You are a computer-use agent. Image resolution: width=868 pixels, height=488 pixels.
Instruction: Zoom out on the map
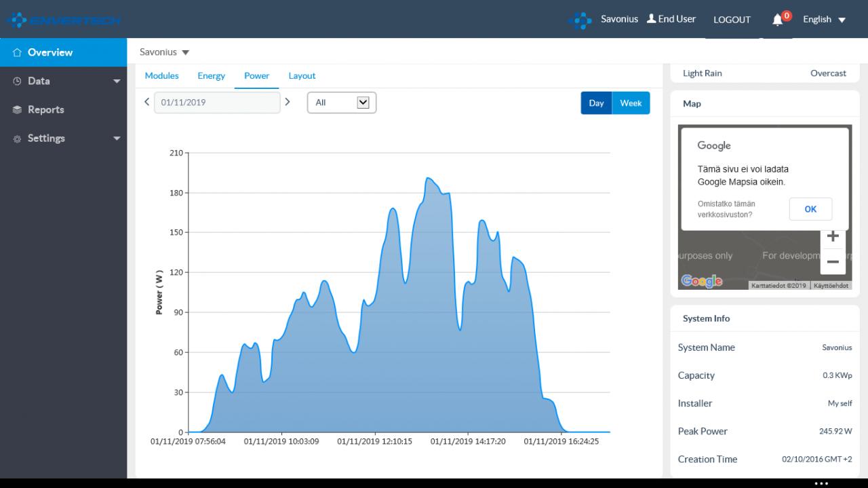click(x=833, y=262)
